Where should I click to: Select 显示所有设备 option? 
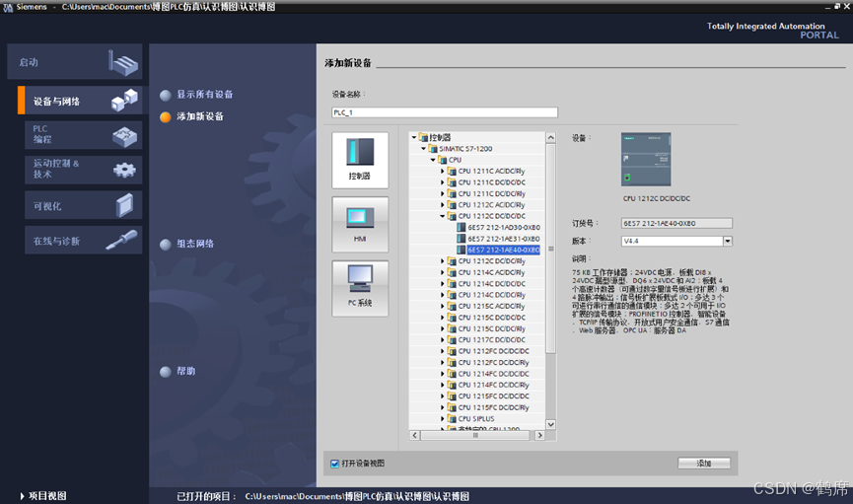click(196, 95)
